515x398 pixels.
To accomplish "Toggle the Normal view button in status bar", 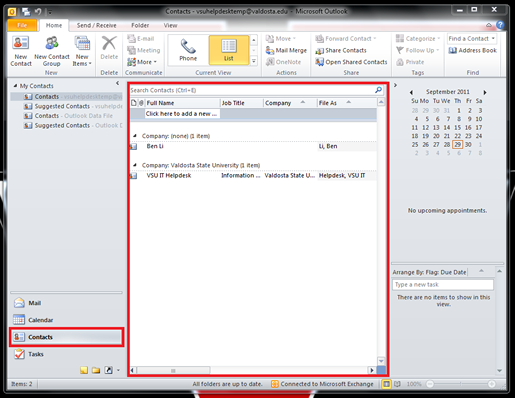I will pos(386,384).
